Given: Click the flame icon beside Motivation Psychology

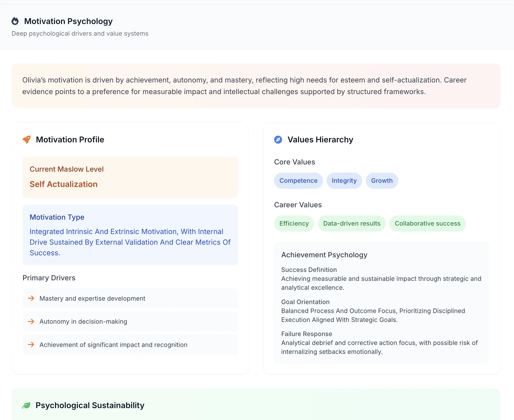Looking at the screenshot, I should [15, 21].
